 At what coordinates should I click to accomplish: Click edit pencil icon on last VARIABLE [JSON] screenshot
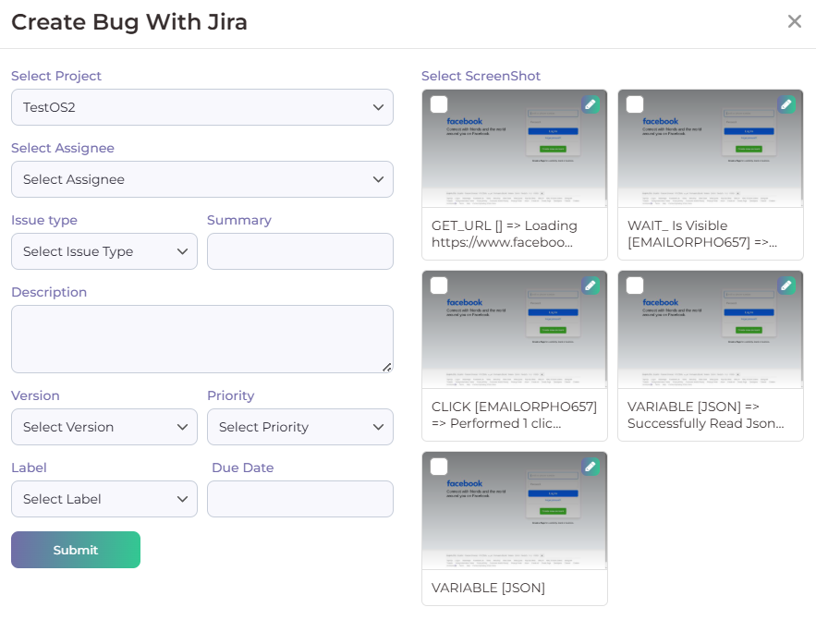pyautogui.click(x=590, y=467)
